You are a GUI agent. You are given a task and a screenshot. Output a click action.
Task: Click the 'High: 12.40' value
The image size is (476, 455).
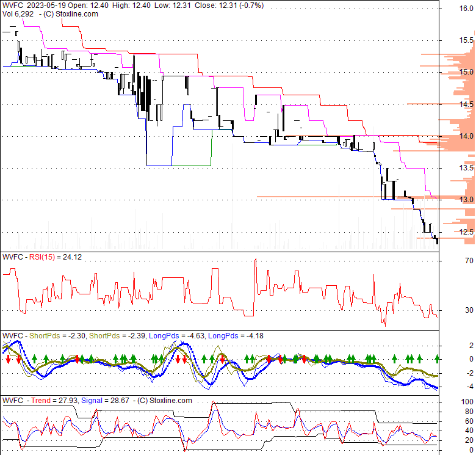click(131, 5)
